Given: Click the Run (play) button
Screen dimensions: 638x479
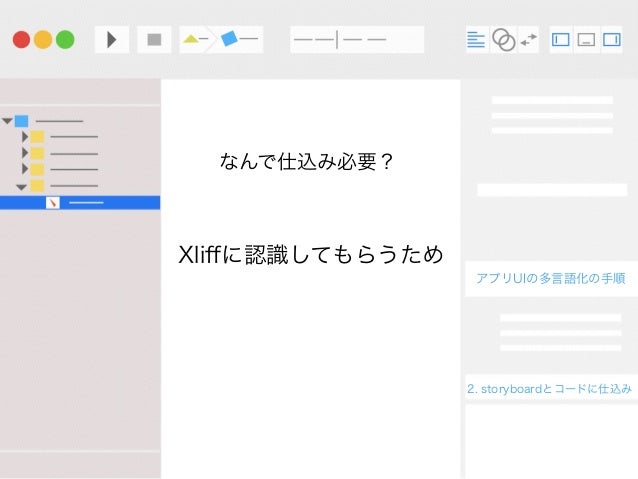Looking at the screenshot, I should point(112,40).
